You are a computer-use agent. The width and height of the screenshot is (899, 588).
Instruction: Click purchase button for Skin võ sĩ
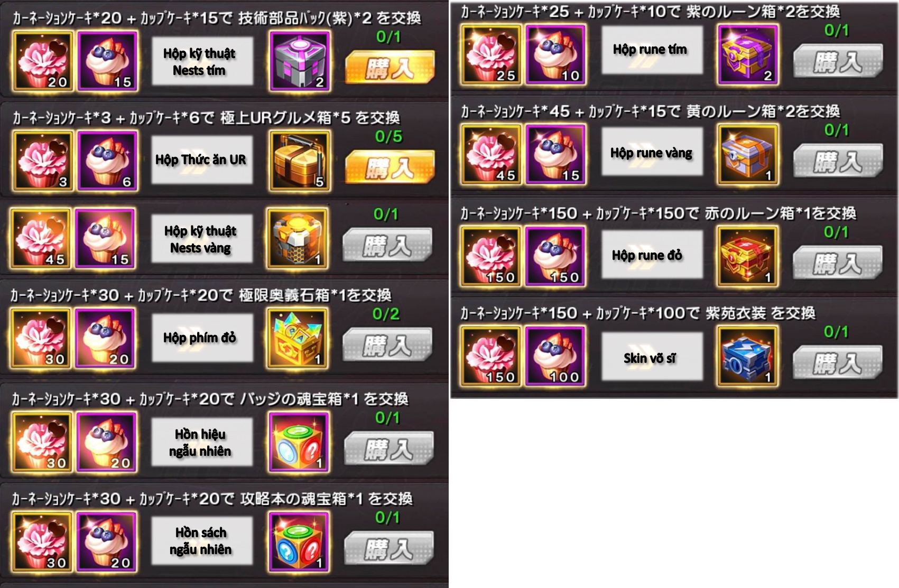[x=838, y=363]
